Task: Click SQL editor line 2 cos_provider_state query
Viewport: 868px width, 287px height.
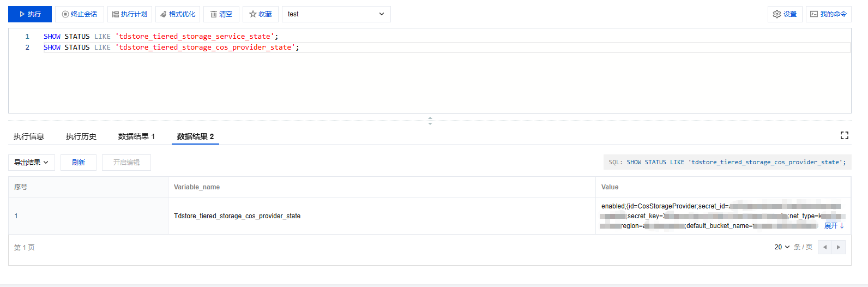Action: 171,47
